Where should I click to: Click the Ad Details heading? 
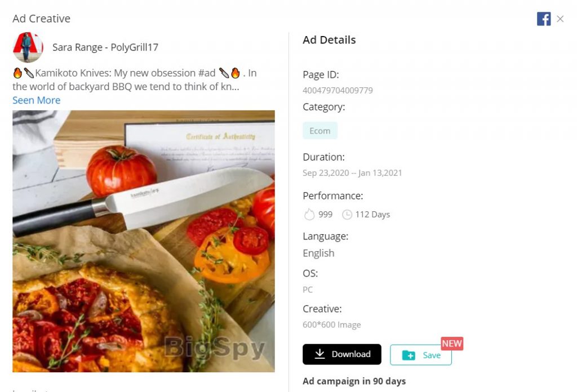tap(329, 40)
